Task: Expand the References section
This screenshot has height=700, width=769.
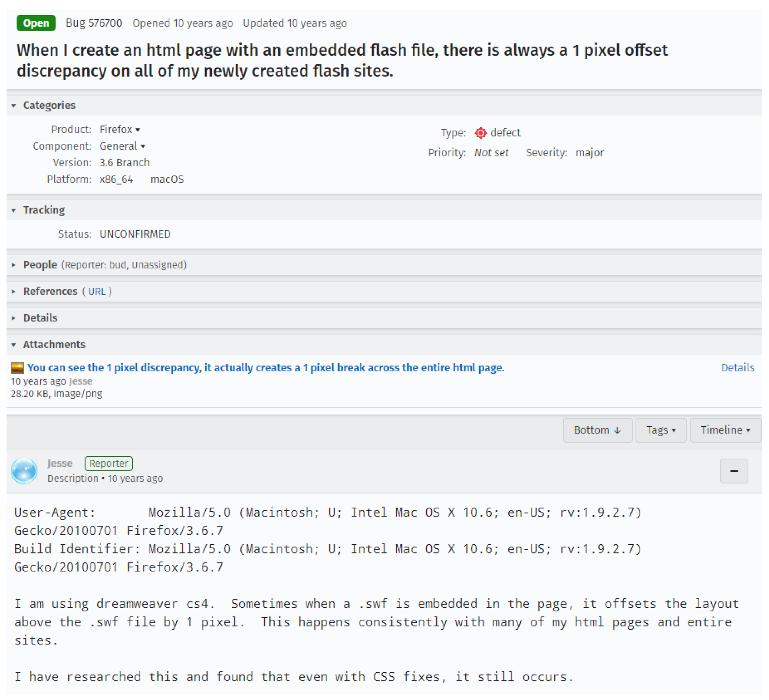Action: 50,291
